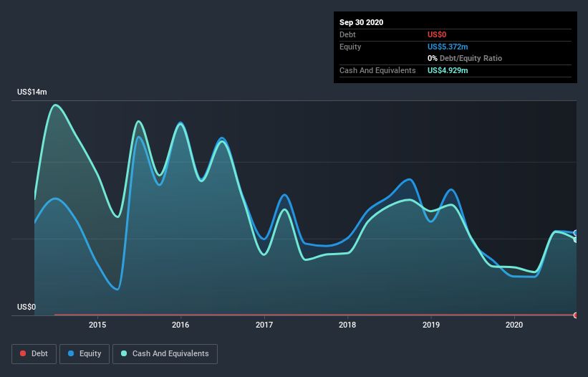Click the teal Cash endpoint marker
The image size is (588, 377).
click(576, 239)
